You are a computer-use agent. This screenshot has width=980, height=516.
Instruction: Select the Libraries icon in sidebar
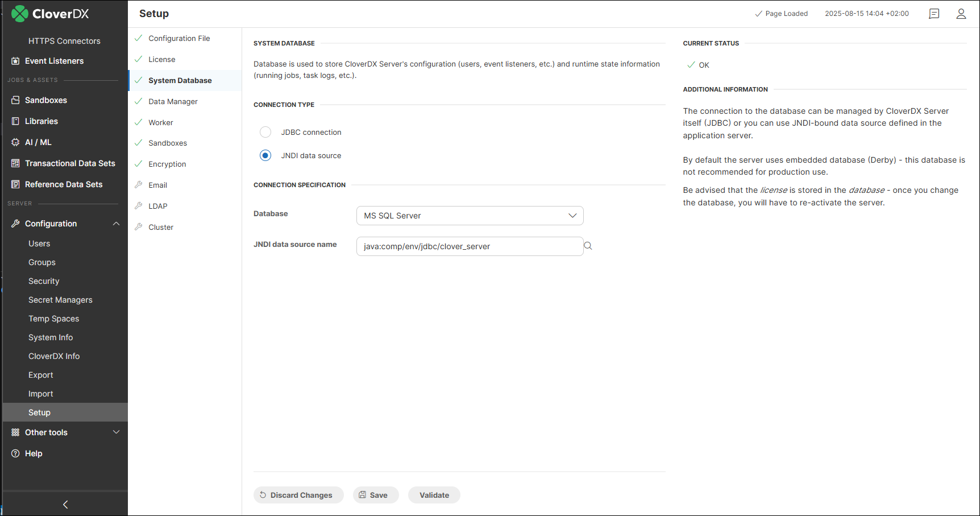(15, 121)
